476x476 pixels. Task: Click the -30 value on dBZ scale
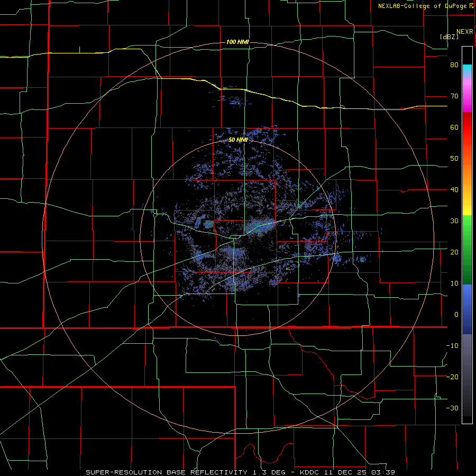[452, 408]
